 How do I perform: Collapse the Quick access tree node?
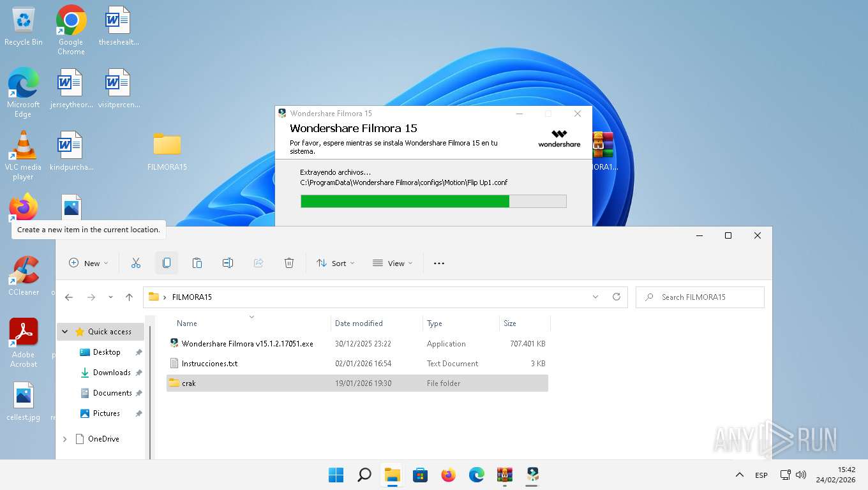64,332
